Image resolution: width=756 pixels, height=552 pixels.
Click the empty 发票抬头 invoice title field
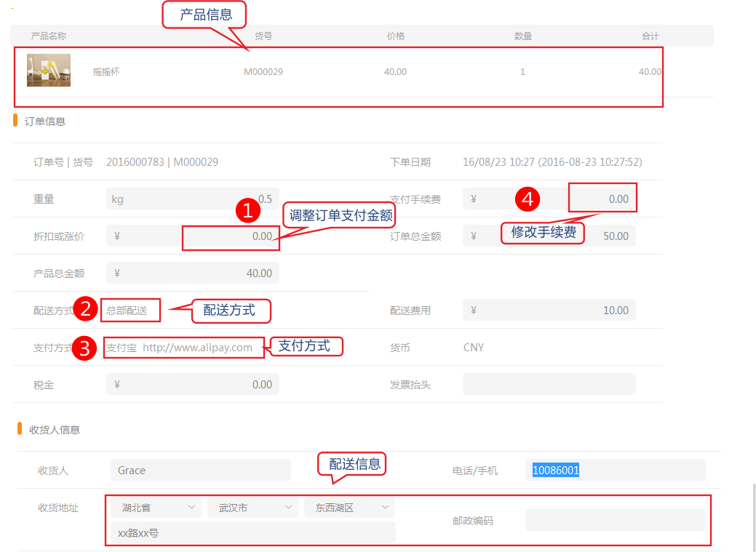[x=549, y=384]
